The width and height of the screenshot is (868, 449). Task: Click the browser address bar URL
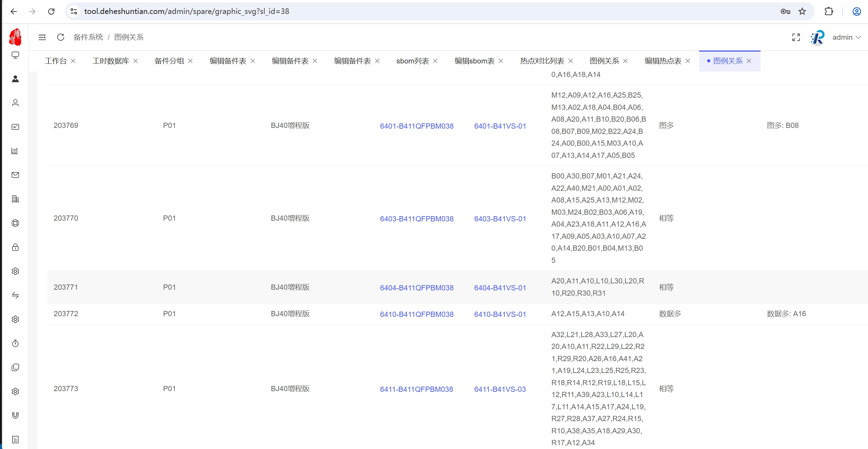click(187, 12)
